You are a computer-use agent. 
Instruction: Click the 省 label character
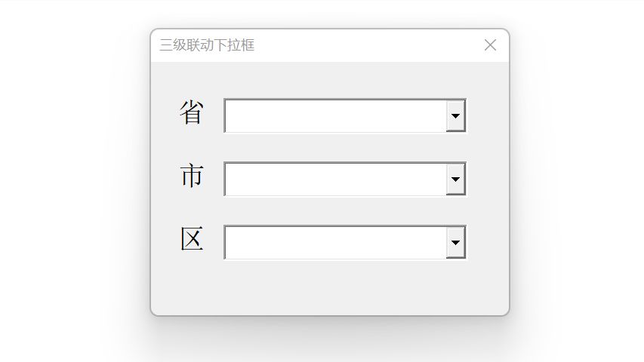191,113
